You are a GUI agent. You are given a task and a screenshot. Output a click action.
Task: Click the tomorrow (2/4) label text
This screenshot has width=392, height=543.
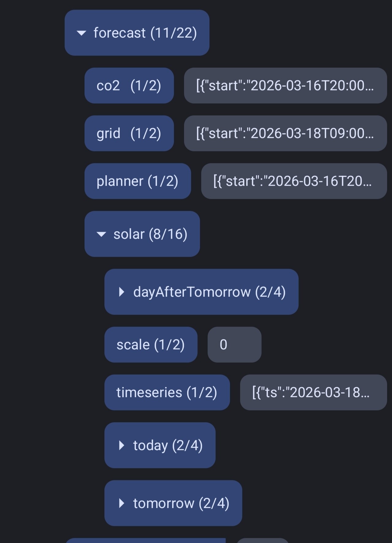click(x=181, y=503)
